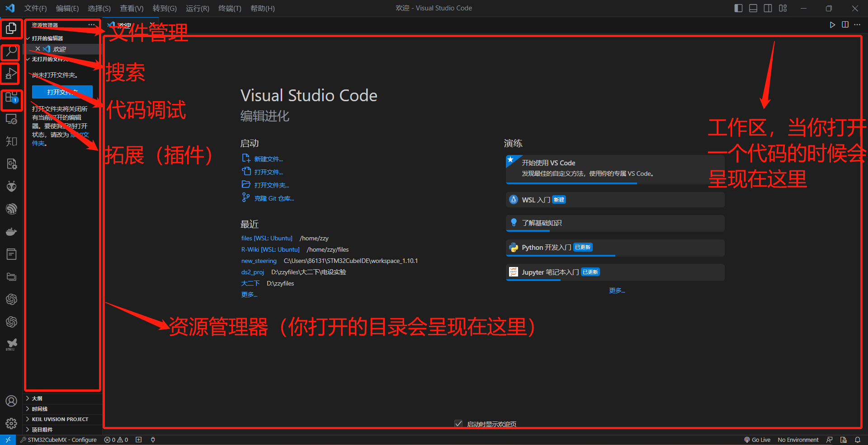Open the 文件(F) menu

(x=35, y=9)
